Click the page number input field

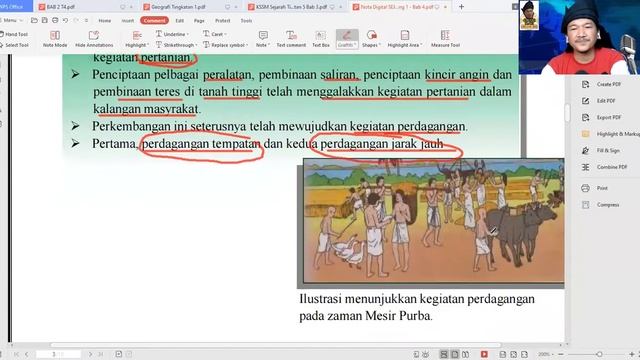(x=58, y=354)
